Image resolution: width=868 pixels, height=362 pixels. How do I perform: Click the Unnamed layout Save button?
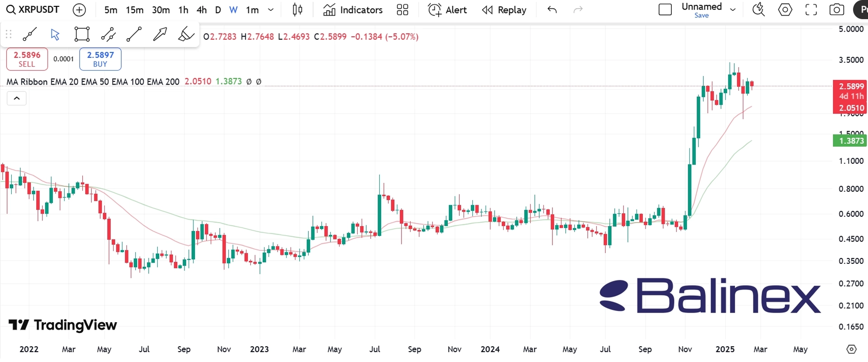[701, 15]
